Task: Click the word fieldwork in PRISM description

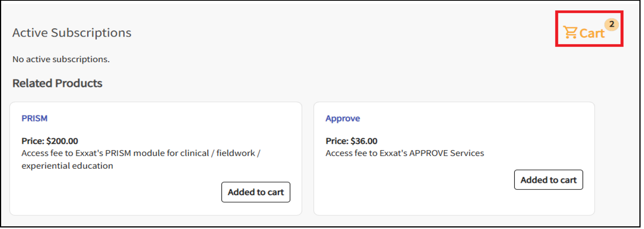Action: click(236, 153)
